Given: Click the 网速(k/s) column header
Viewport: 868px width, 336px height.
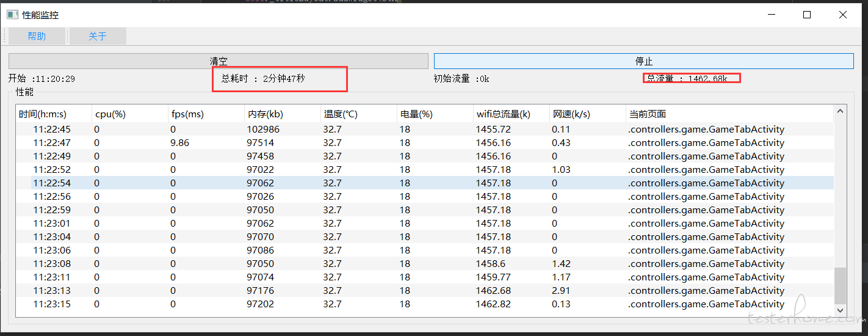Looking at the screenshot, I should click(588, 114).
